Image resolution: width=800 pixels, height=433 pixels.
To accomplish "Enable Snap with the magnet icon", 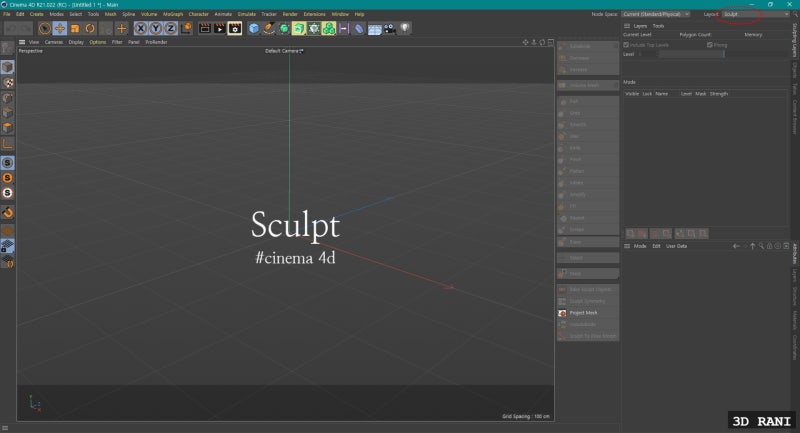I will click(8, 212).
